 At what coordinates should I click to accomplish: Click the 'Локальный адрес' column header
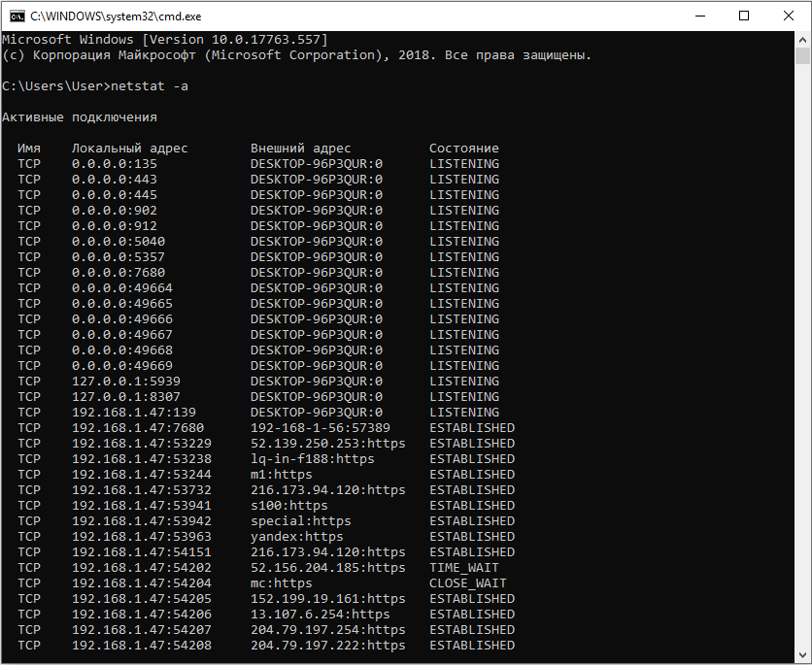coord(129,149)
